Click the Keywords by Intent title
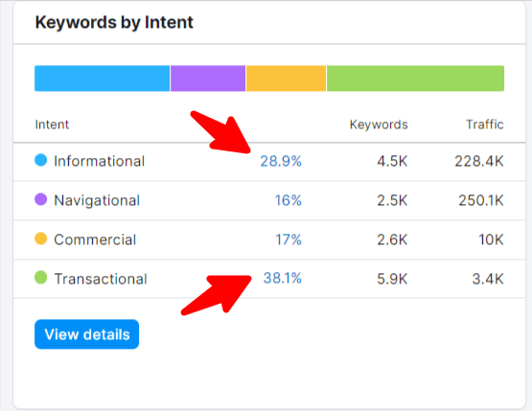This screenshot has height=411, width=532. click(x=114, y=23)
